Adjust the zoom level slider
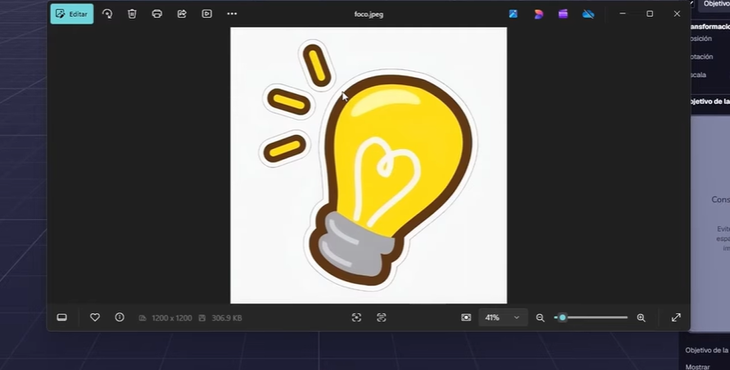The image size is (730, 370). (x=591, y=317)
